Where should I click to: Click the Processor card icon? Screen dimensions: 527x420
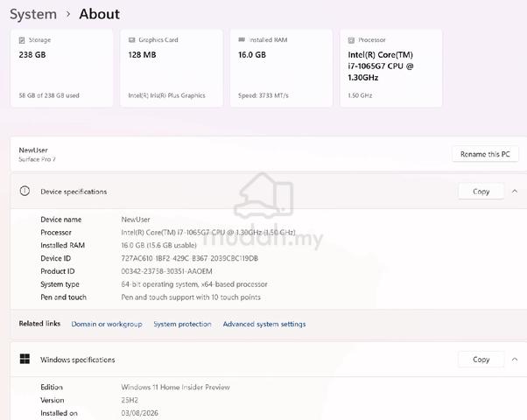coord(351,40)
